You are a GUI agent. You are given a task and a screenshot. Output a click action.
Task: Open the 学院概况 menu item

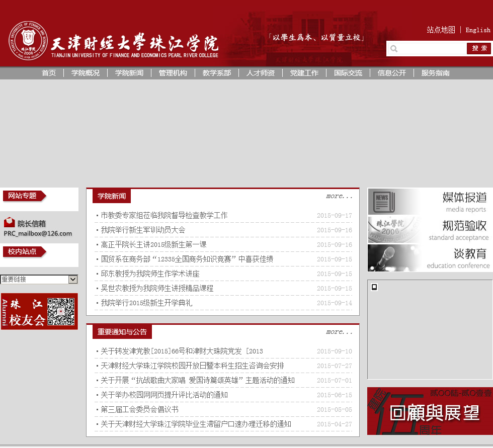tap(85, 73)
